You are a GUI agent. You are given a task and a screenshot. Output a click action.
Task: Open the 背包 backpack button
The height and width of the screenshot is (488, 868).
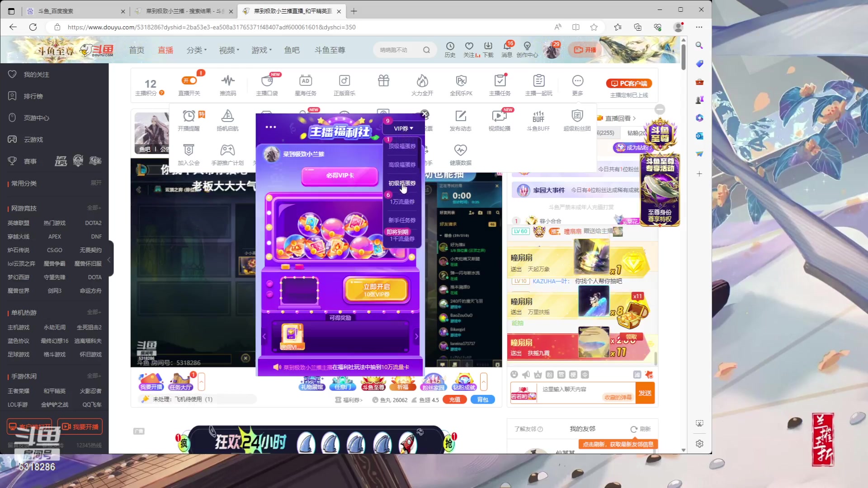pyautogui.click(x=483, y=400)
